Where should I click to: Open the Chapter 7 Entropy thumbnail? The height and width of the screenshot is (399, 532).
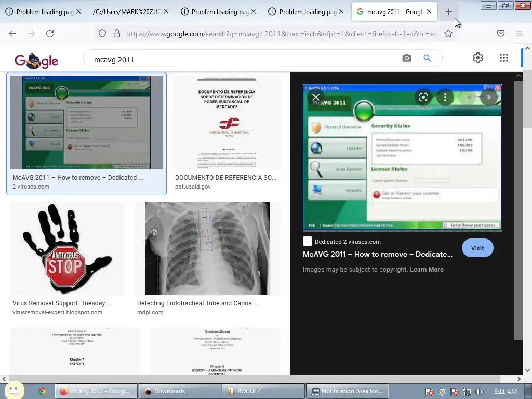coord(75,351)
